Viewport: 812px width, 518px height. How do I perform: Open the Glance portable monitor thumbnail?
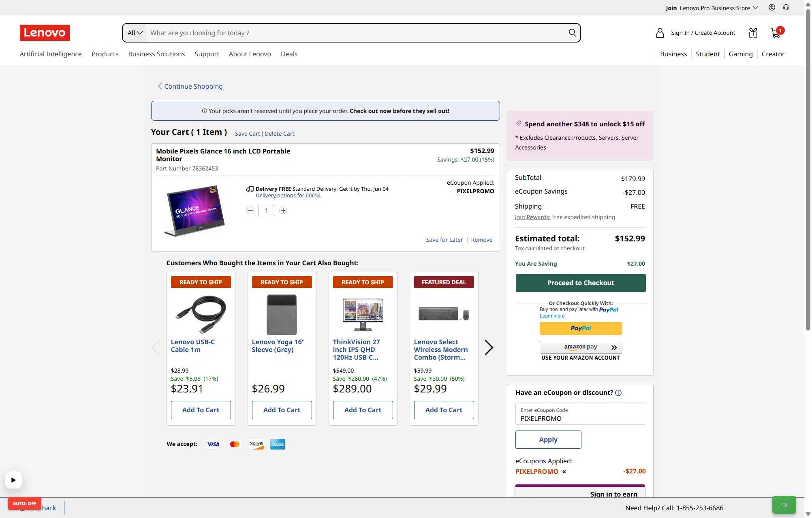[194, 211]
